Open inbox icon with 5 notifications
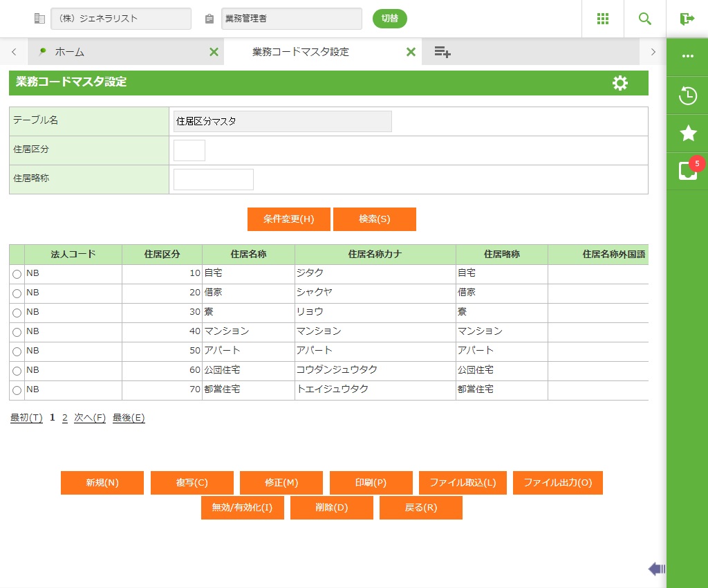 point(688,170)
